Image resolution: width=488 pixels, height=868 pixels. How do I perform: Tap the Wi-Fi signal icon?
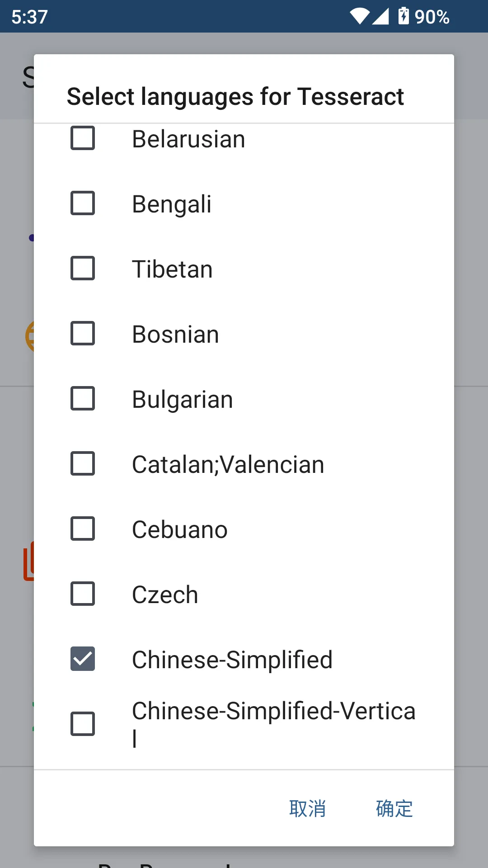point(360,16)
